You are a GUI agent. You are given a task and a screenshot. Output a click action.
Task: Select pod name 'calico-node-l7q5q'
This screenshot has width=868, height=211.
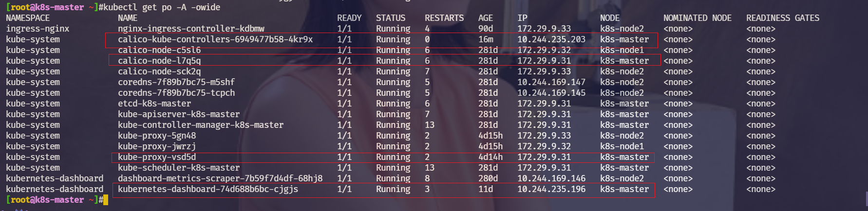[159, 61]
